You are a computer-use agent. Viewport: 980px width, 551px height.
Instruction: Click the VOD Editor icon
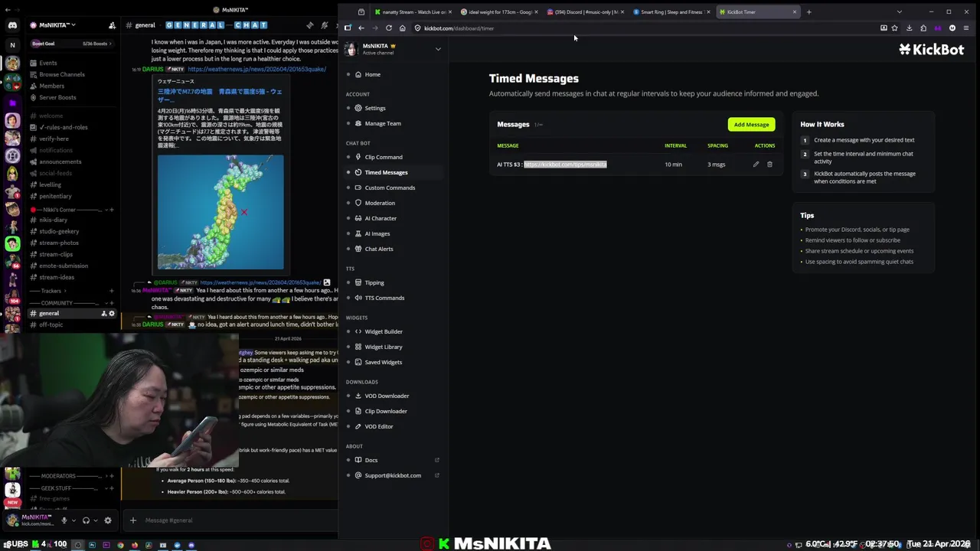pyautogui.click(x=358, y=426)
